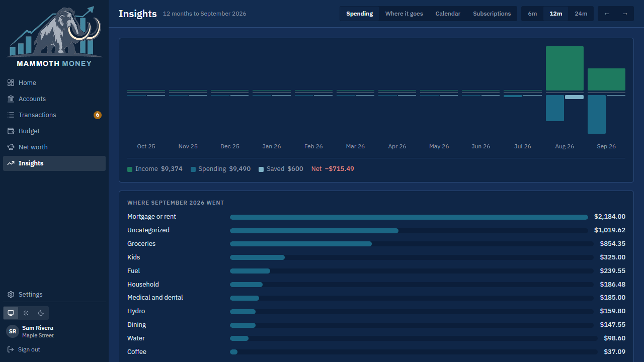This screenshot has width=644, height=362.
Task: Go to previous period with left arrow
Action: [607, 14]
